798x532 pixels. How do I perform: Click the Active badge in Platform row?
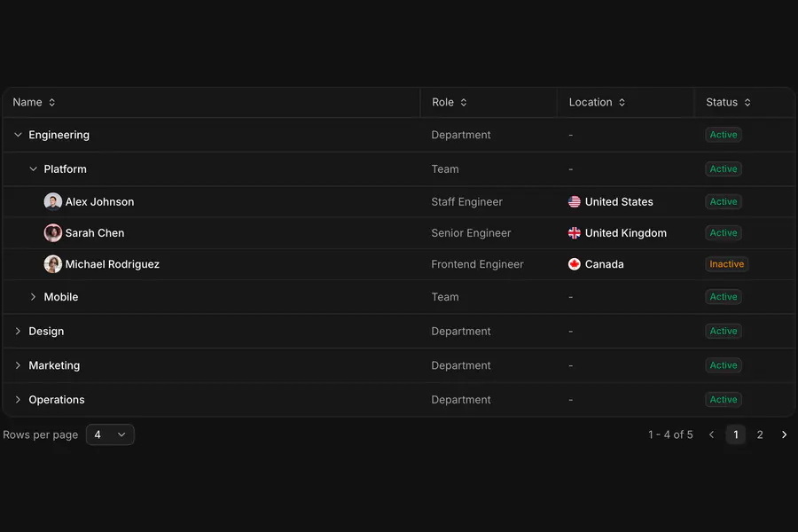tap(724, 169)
